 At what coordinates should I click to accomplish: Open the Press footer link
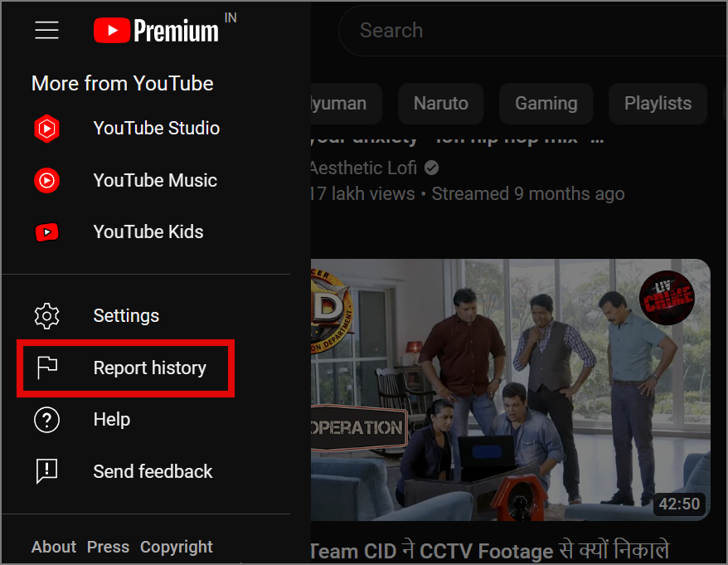(108, 547)
